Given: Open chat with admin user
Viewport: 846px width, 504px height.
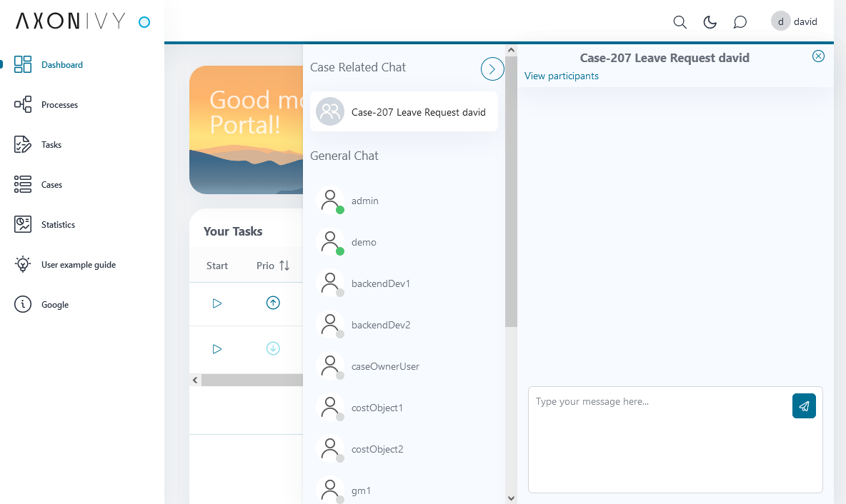Looking at the screenshot, I should [364, 201].
